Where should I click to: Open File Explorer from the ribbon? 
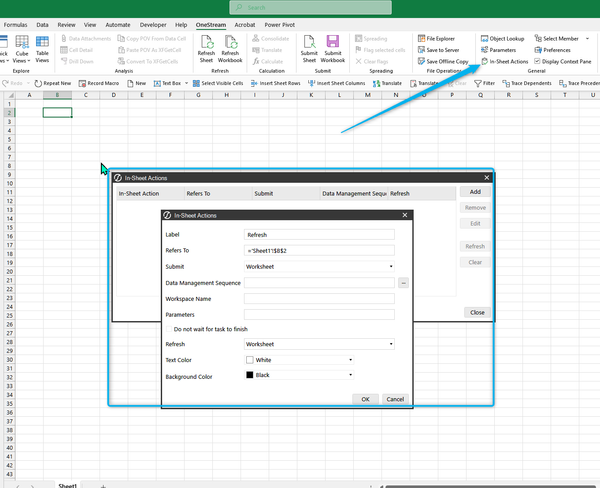pyautogui.click(x=440, y=38)
